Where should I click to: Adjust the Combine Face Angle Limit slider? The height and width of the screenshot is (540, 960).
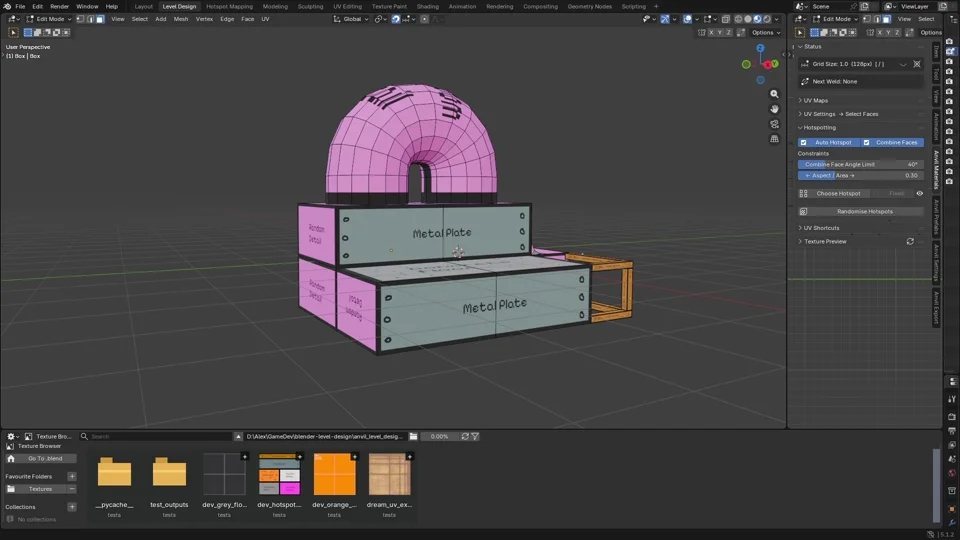tap(861, 165)
